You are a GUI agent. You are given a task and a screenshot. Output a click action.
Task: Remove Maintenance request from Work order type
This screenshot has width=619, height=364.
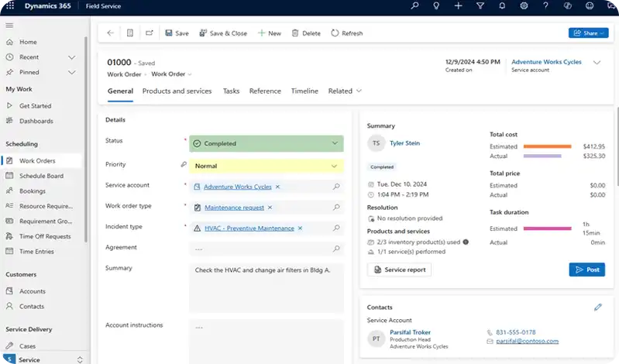[x=270, y=208]
